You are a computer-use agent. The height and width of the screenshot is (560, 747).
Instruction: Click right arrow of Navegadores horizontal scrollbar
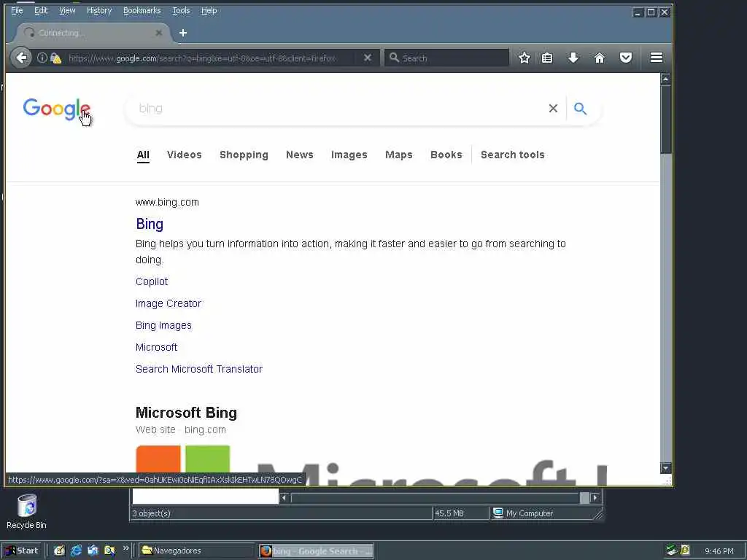(595, 497)
